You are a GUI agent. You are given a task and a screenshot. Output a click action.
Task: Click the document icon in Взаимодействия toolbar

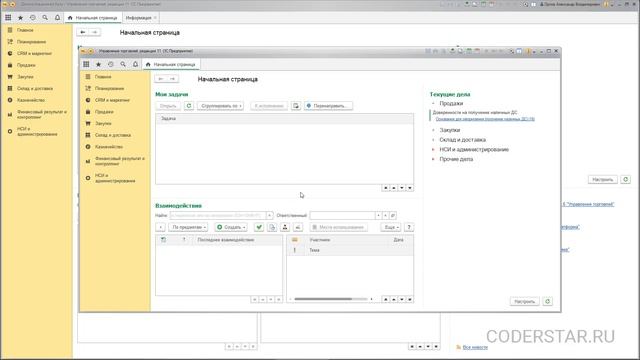(272, 227)
